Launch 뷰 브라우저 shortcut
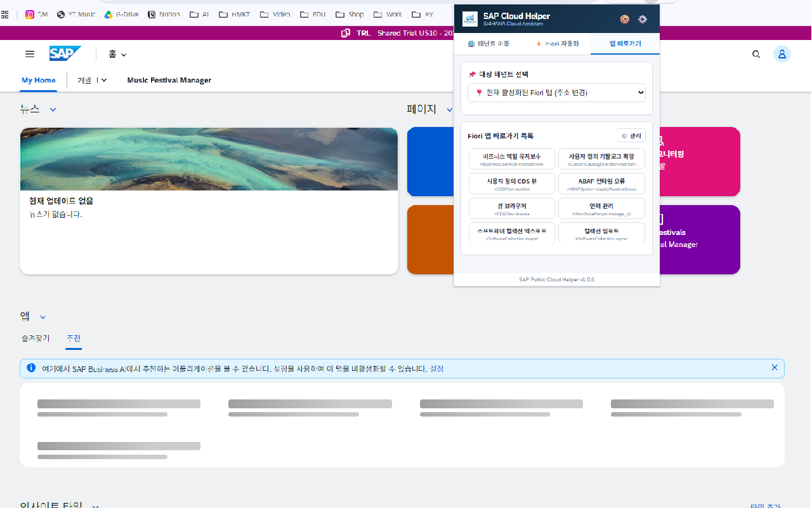This screenshot has width=812, height=508. click(x=512, y=208)
